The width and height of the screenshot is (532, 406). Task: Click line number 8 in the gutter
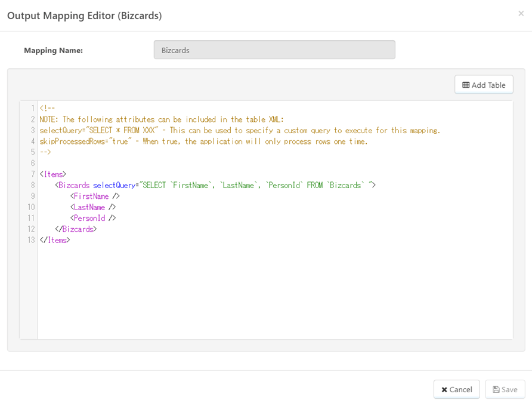32,185
